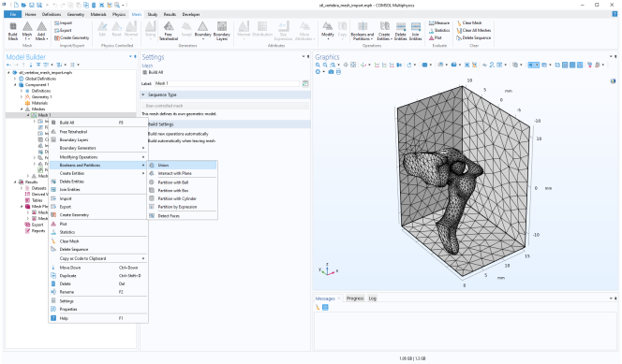Choose Build All in context menu

(x=98, y=123)
